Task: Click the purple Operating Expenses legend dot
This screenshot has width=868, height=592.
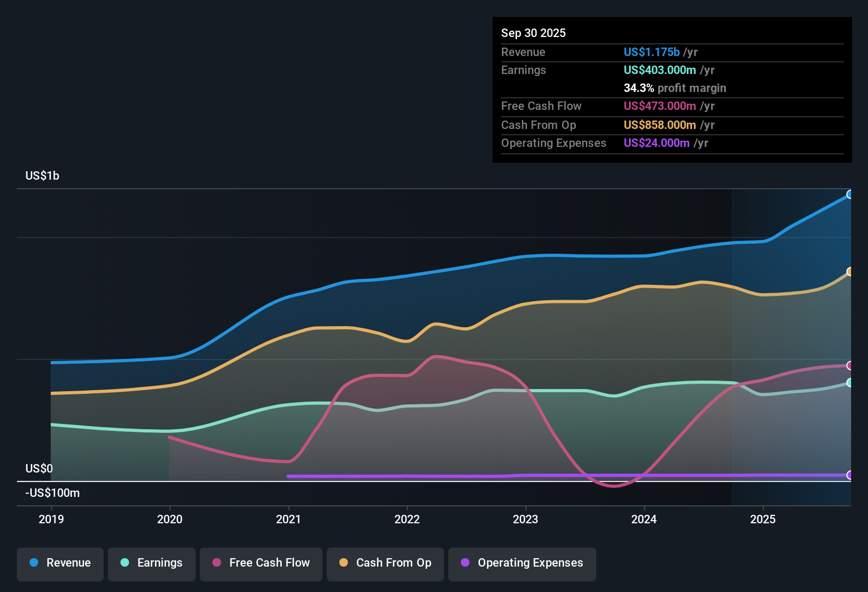Action: (x=465, y=563)
